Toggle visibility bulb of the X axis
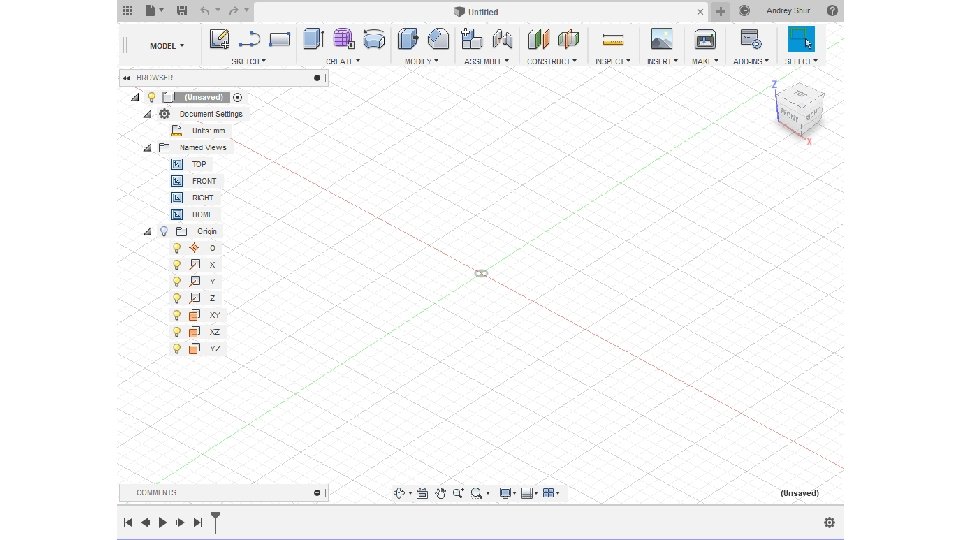This screenshot has width=960, height=540. pos(177,264)
